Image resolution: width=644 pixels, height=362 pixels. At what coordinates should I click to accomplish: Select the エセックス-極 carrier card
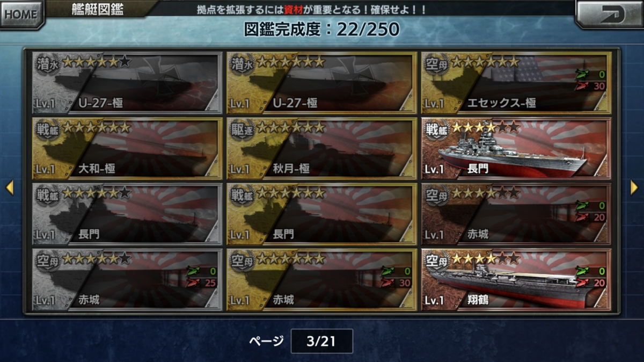tap(516, 82)
